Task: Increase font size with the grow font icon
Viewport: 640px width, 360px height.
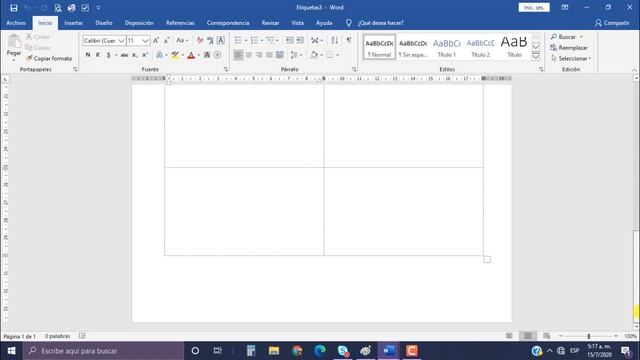Action: coord(156,40)
